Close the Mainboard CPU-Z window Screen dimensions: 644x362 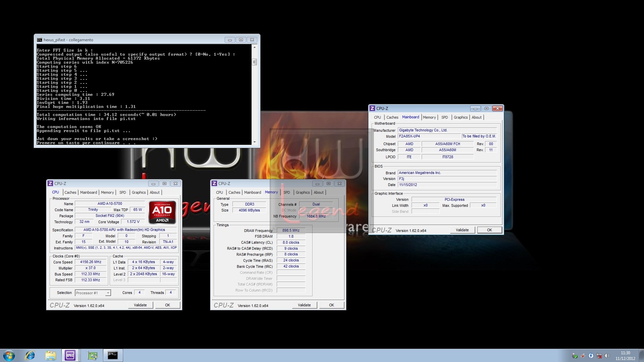(x=498, y=108)
